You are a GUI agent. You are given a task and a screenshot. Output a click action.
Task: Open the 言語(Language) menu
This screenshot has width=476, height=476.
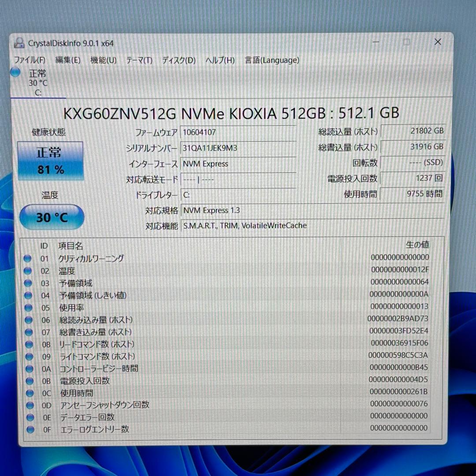[272, 60]
